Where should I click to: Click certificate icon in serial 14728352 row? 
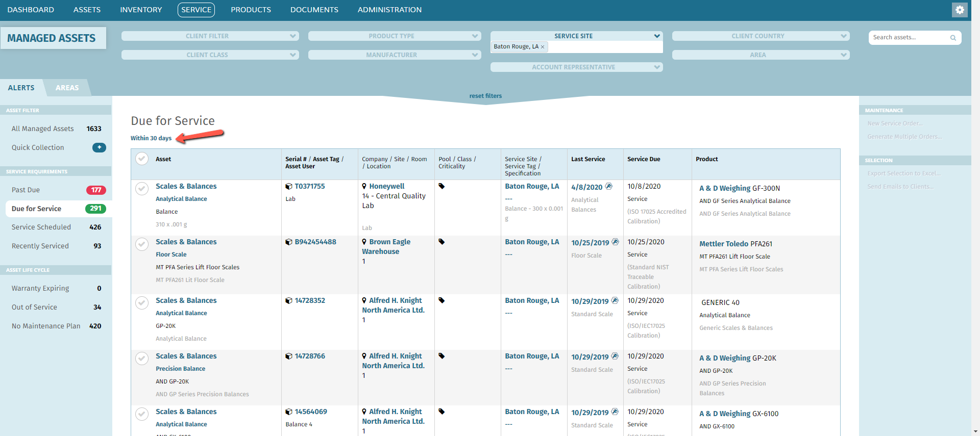coord(615,301)
